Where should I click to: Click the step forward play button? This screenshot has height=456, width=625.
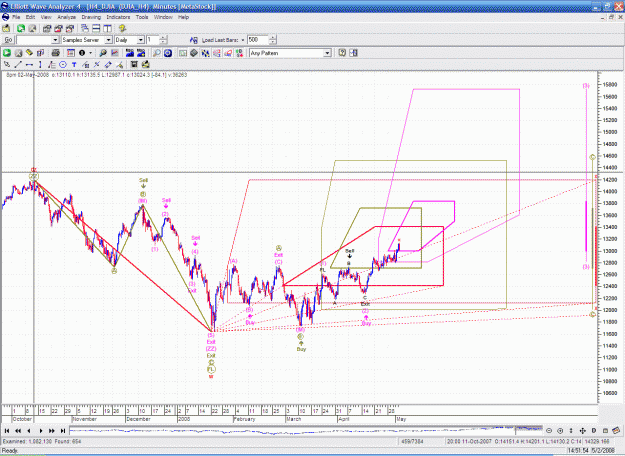click(x=41, y=431)
